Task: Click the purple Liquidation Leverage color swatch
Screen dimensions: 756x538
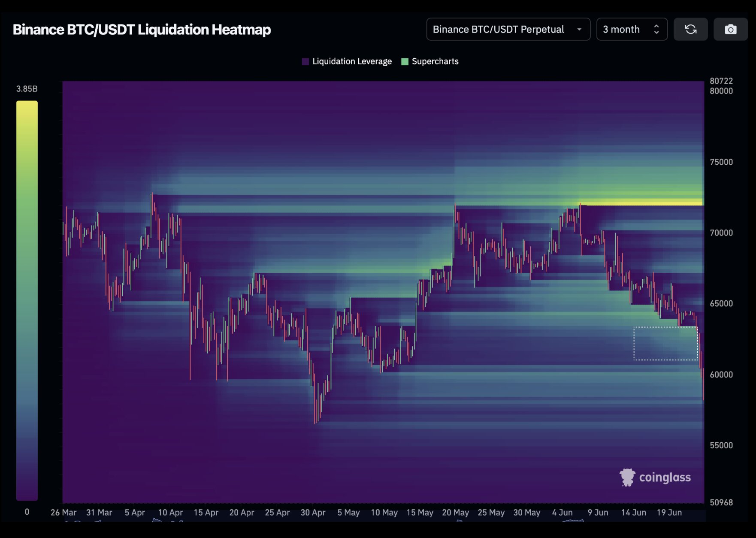Action: (305, 61)
